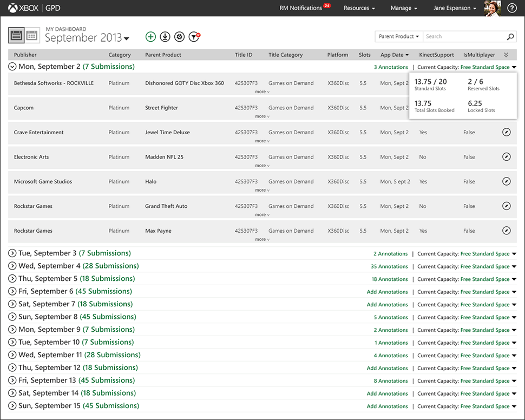Show more details for Max Payne row

coord(262,239)
